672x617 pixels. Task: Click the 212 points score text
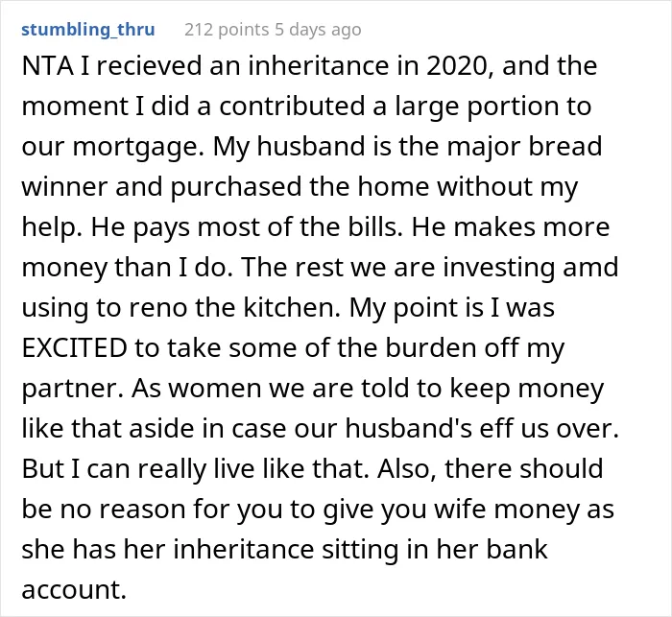pyautogui.click(x=227, y=30)
